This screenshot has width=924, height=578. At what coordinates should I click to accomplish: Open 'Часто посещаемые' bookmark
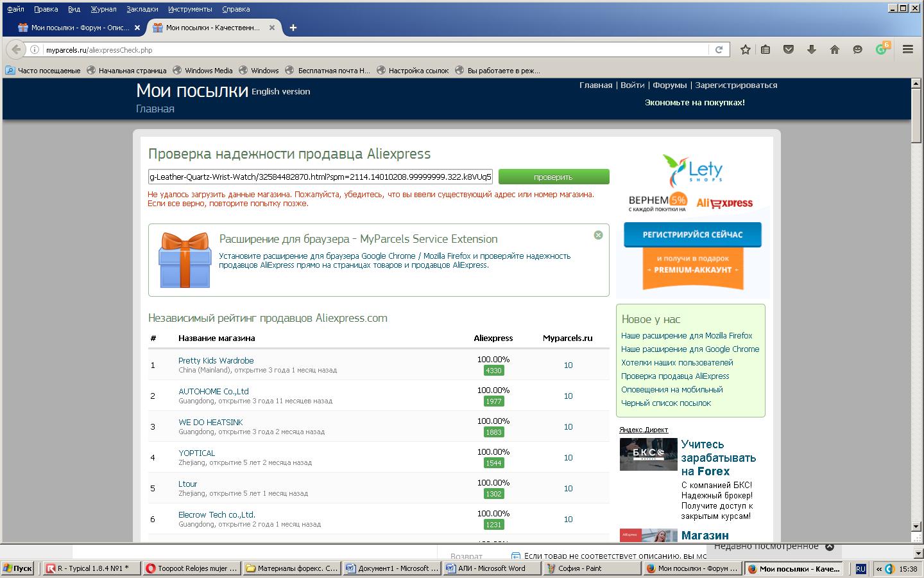[x=43, y=71]
